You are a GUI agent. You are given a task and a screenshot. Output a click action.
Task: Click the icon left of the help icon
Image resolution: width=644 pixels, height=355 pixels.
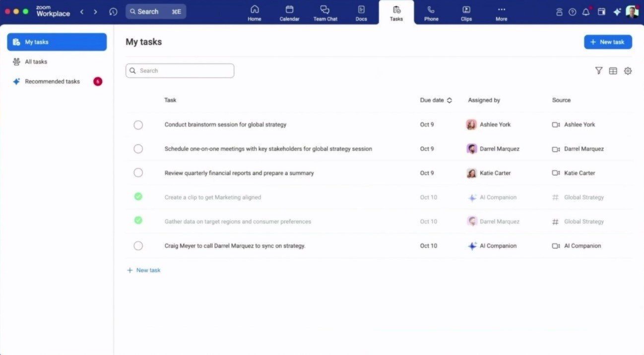[x=559, y=12]
